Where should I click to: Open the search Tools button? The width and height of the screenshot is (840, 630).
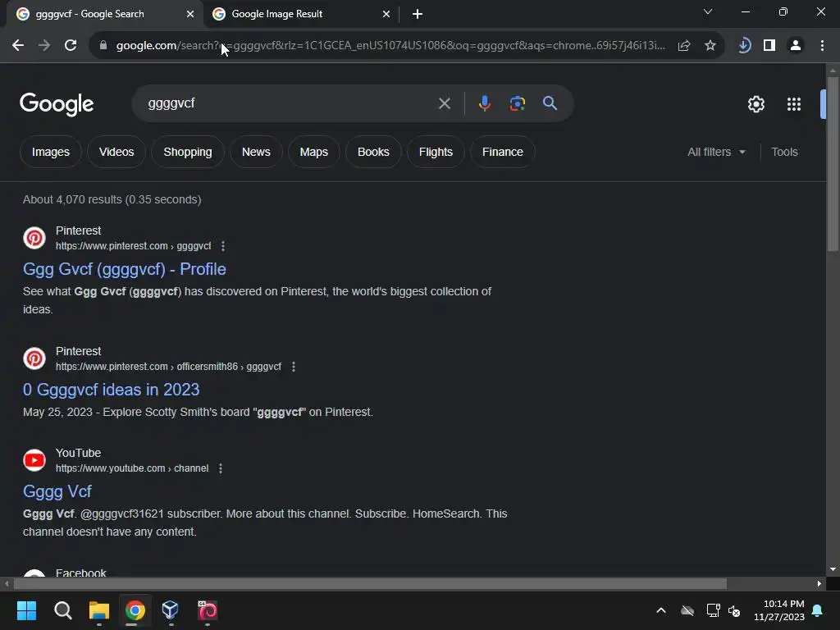coord(784,152)
